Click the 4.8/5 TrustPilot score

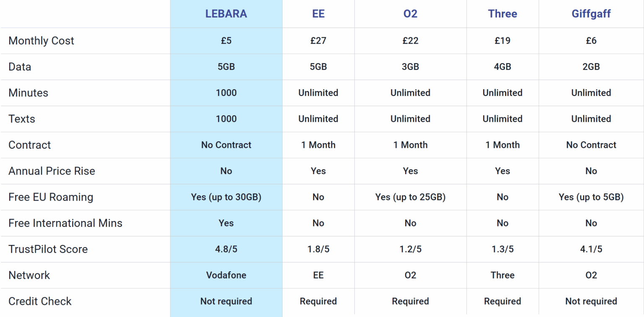click(226, 249)
